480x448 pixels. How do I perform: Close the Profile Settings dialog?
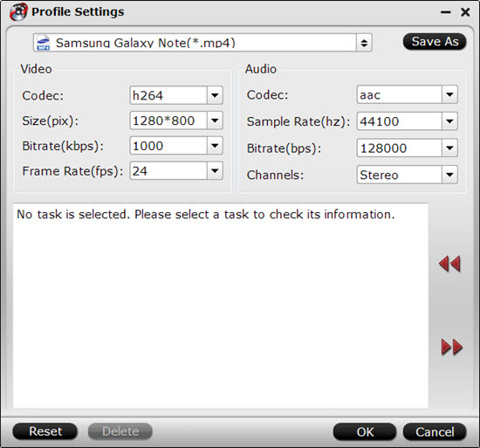pos(465,12)
